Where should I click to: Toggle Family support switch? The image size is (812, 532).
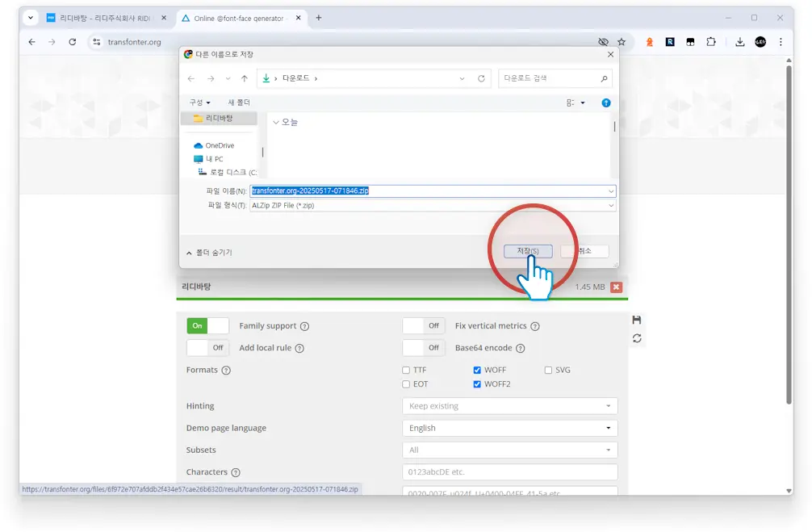coord(207,326)
